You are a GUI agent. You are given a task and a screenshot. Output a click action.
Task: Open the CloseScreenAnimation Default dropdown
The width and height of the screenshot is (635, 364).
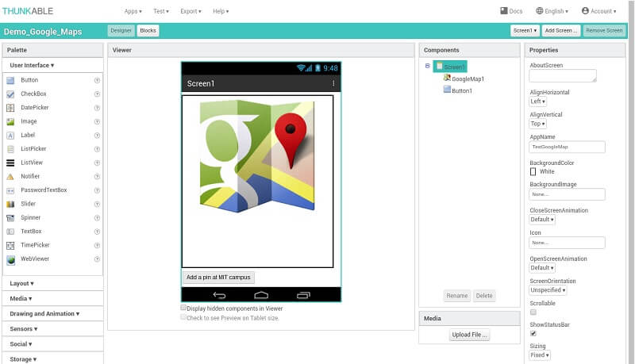(542, 220)
